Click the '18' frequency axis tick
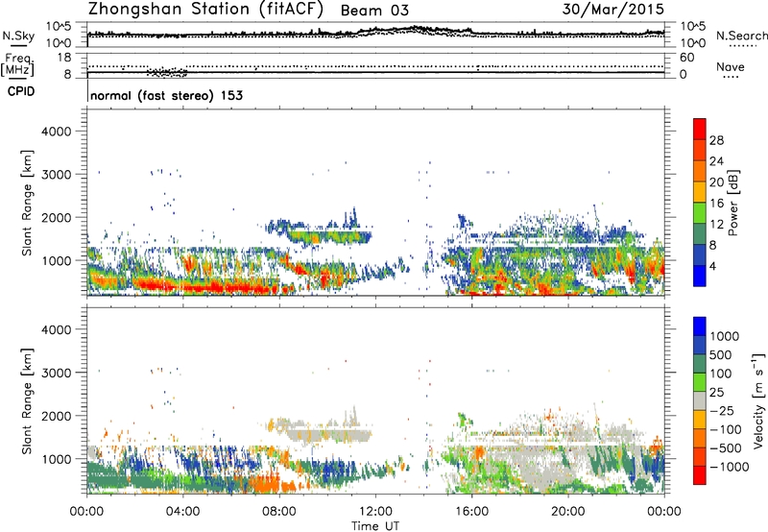The height and width of the screenshot is (532, 768). click(64, 58)
